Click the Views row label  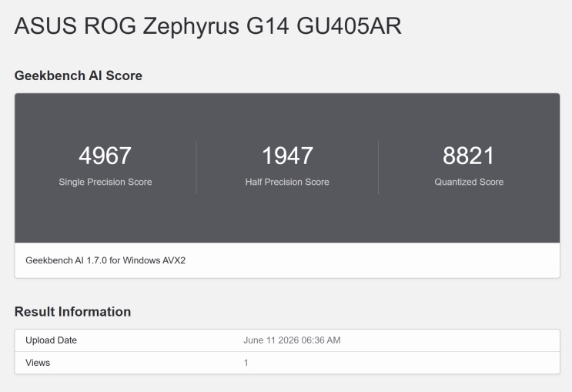point(38,363)
